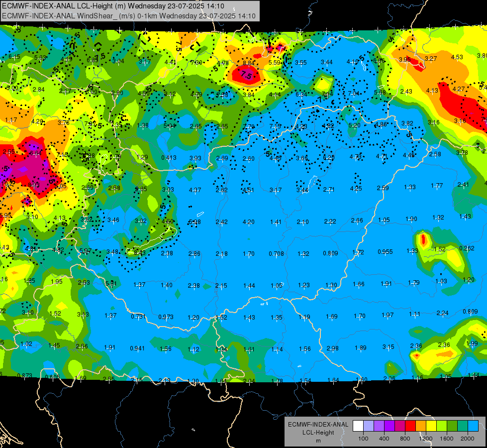This screenshot has height=448, width=487.
Task: Click the grid value 1.41
Action: click(276, 222)
